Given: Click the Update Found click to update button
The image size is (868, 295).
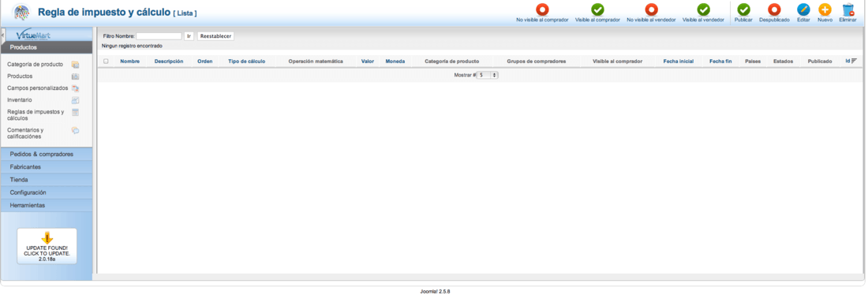Looking at the screenshot, I should (x=47, y=246).
